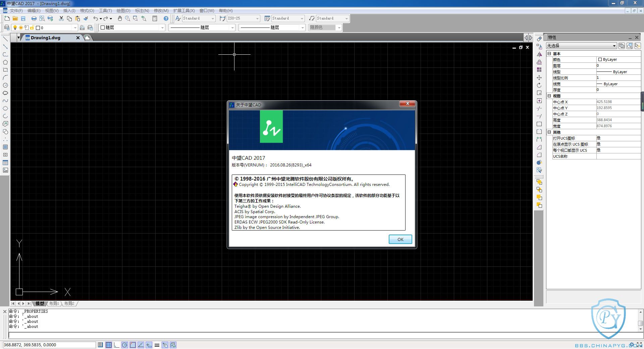Jump to the last layout tab arrow
This screenshot has height=349, width=644.
(x=29, y=303)
